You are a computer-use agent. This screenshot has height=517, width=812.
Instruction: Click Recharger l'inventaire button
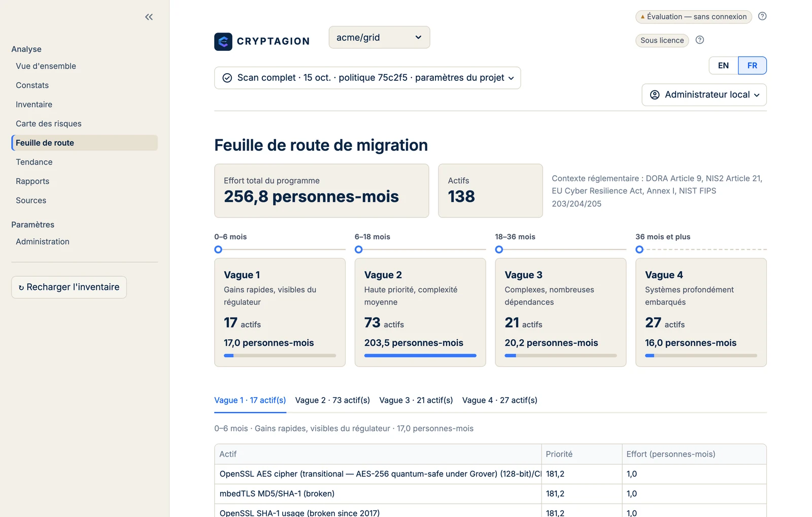[69, 287]
